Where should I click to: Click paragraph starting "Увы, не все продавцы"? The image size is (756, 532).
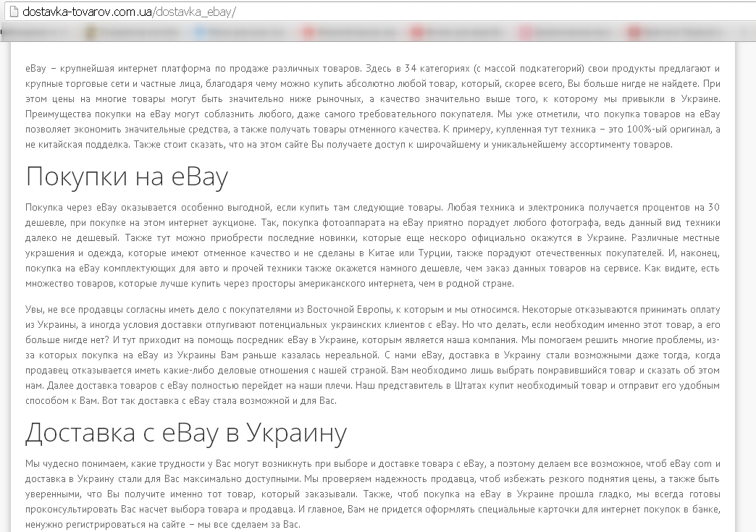[373, 355]
